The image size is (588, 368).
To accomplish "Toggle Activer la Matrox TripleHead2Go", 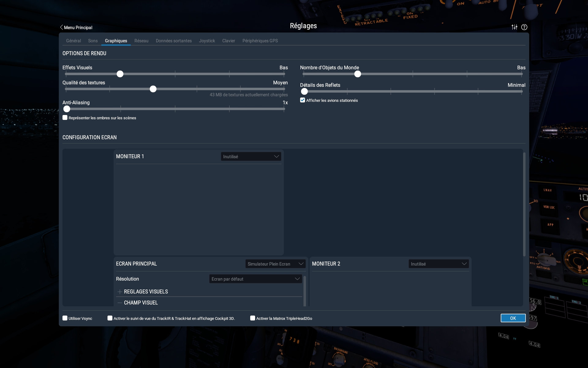I will [x=253, y=318].
